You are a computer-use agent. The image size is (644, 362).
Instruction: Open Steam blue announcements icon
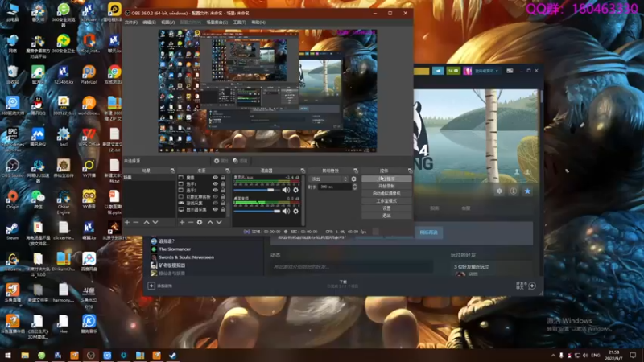[438, 71]
